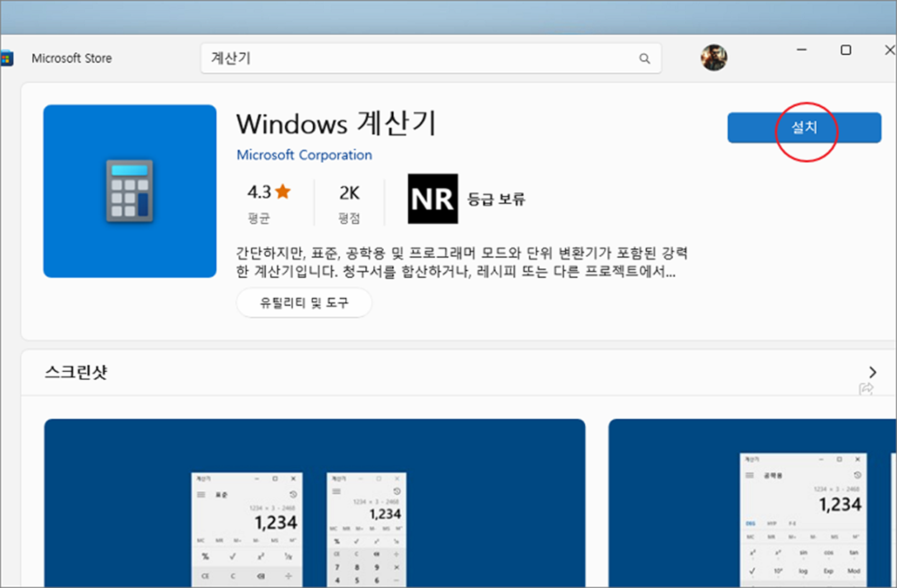897x588 pixels.
Task: Click the 2K ratings count
Action: pyautogui.click(x=349, y=193)
